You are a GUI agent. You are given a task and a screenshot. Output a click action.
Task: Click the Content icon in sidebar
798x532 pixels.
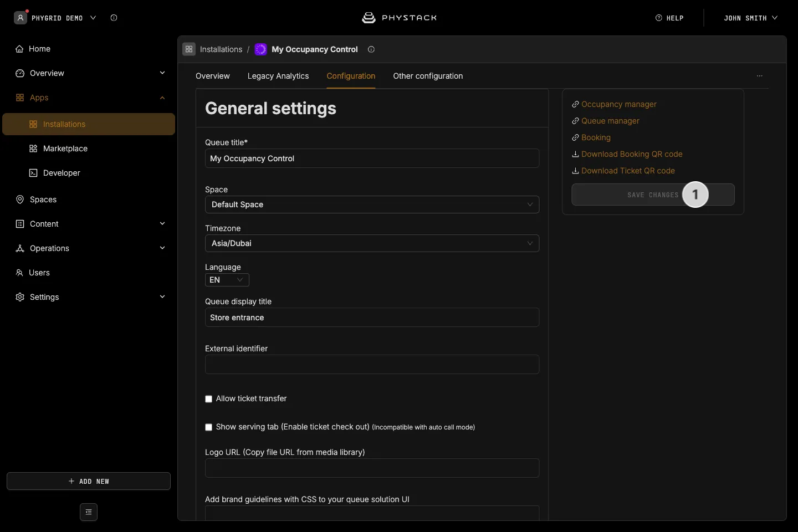[20, 224]
